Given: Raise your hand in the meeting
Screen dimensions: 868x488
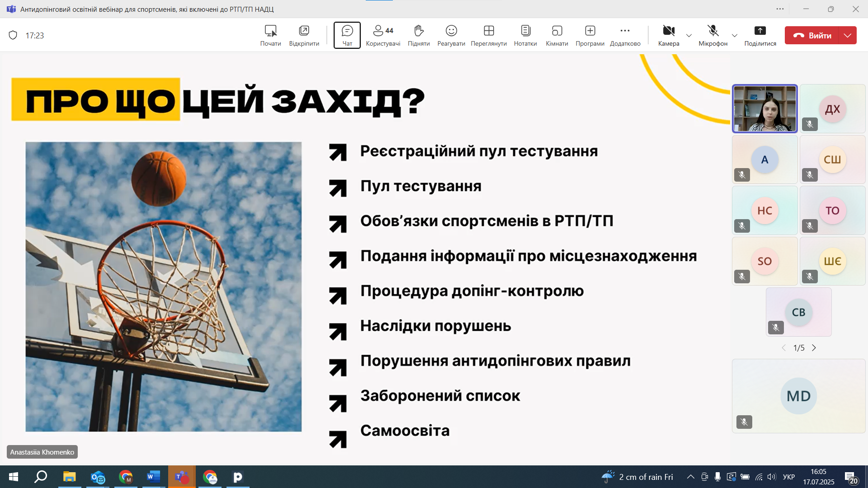Looking at the screenshot, I should [419, 35].
